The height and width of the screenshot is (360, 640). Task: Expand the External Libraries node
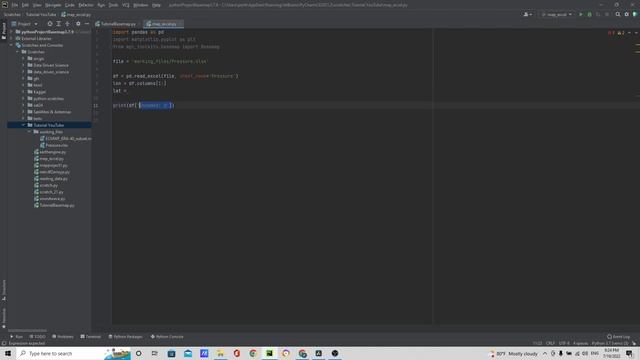tap(12, 38)
